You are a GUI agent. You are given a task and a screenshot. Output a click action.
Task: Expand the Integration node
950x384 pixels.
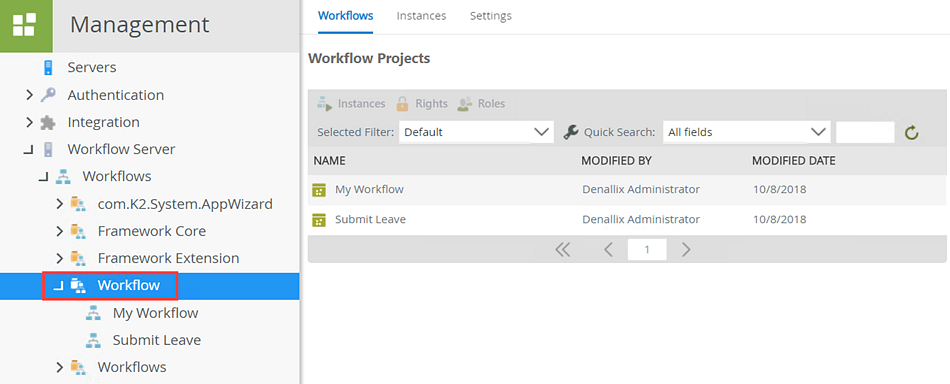click(x=29, y=122)
